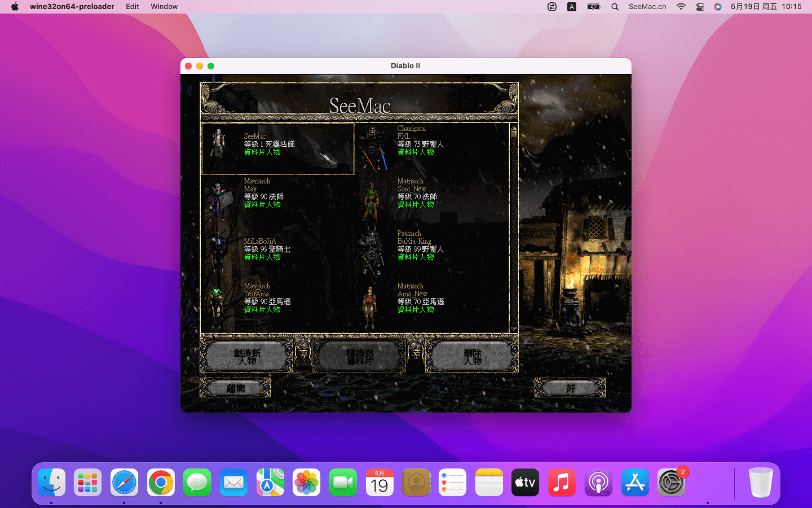812x508 pixels.
Task: Open the Edit menu
Action: point(133,7)
